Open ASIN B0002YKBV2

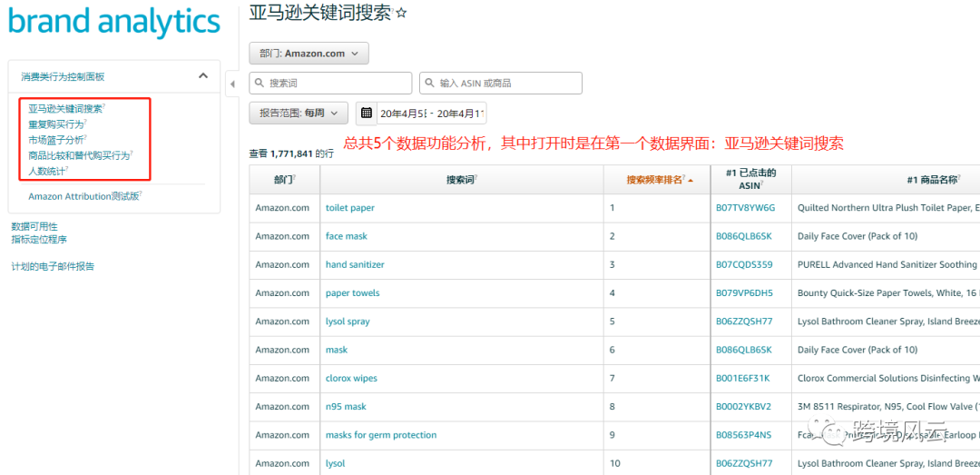pyautogui.click(x=744, y=407)
